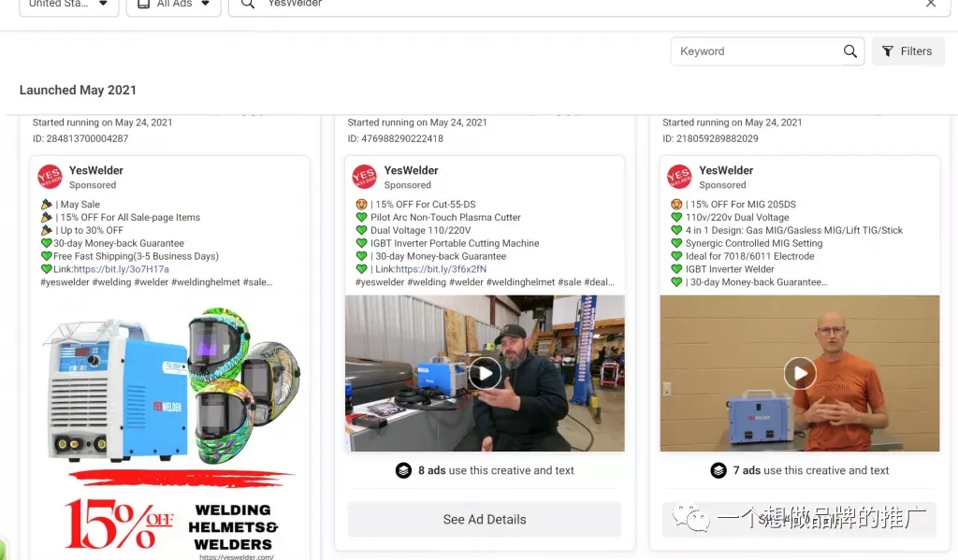Click 'IGBT Inverter Portable Cutting Machine' text
Viewport: 958px width, 560px height.
coord(455,243)
